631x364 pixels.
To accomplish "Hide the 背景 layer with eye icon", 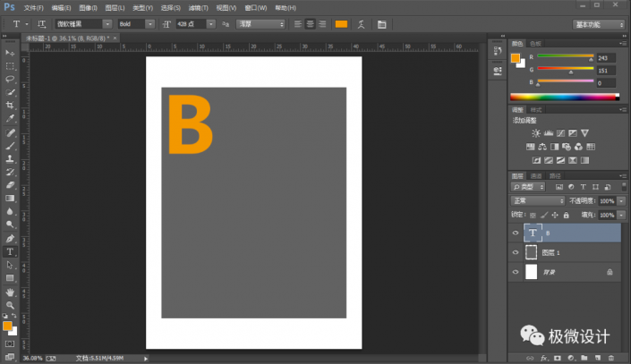I will [516, 272].
